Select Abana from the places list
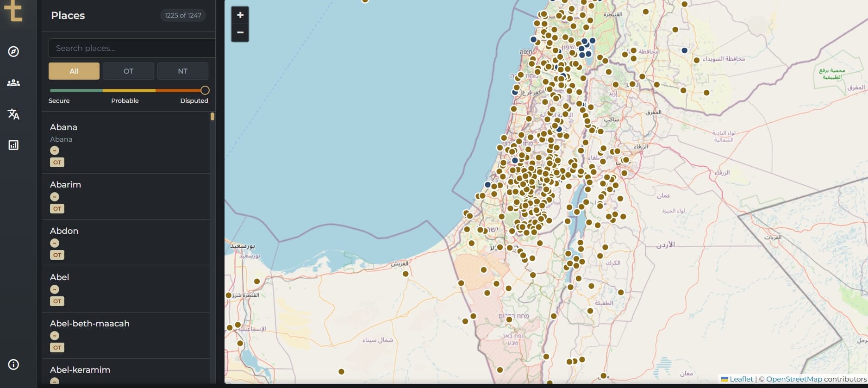 [63, 127]
